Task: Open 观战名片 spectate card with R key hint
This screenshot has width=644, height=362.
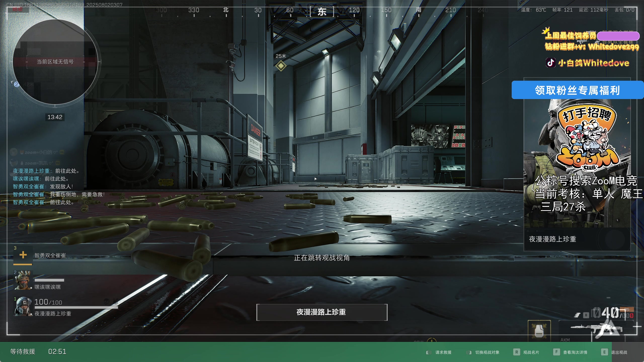Action: click(x=531, y=352)
